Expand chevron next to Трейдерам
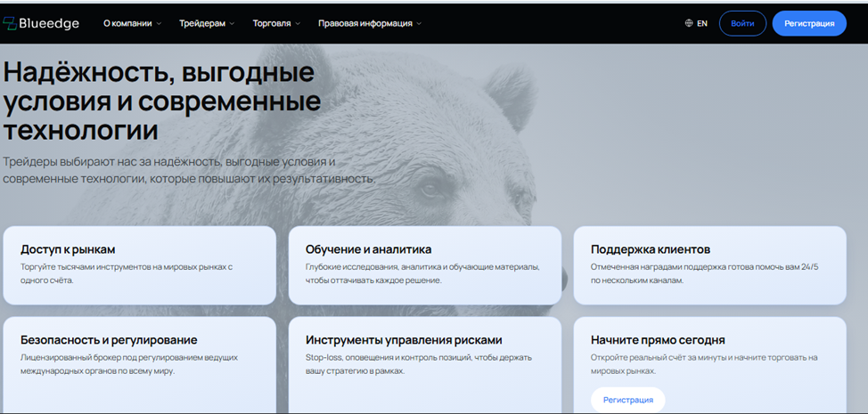The width and height of the screenshot is (868, 414). (x=232, y=24)
